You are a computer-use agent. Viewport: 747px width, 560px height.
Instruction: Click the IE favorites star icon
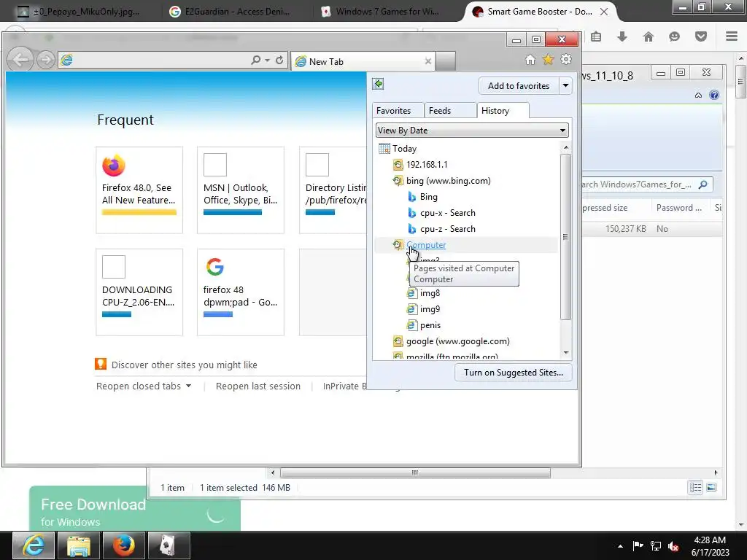click(x=549, y=60)
